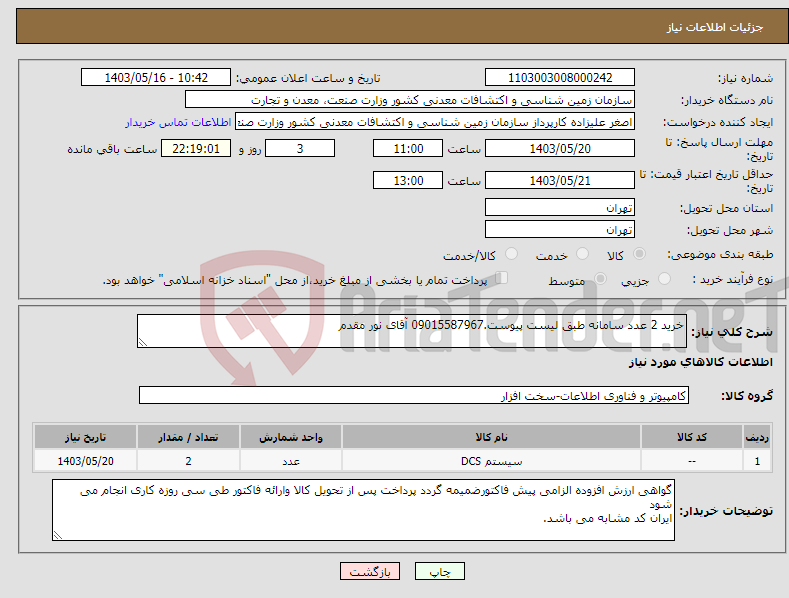Click the واحد شمارش column header
The width and height of the screenshot is (789, 598).
pyautogui.click(x=291, y=437)
